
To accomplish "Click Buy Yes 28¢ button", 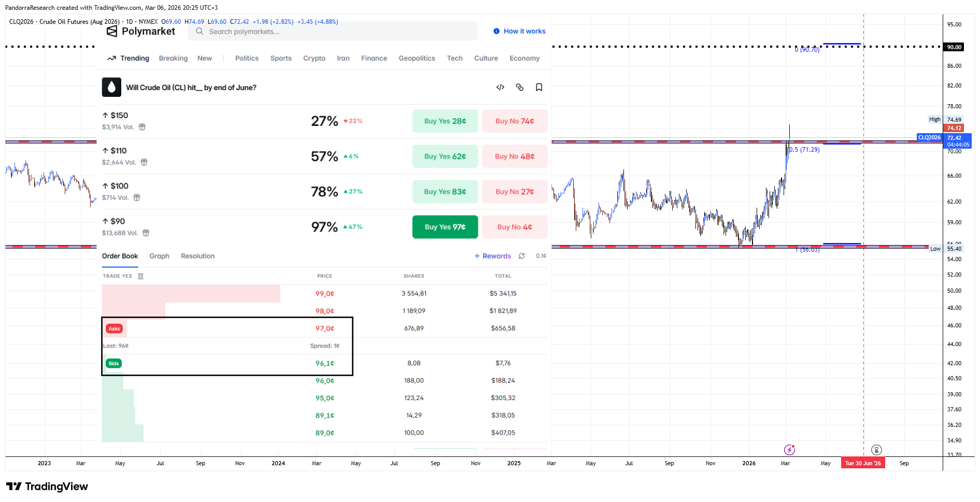I will pos(445,121).
